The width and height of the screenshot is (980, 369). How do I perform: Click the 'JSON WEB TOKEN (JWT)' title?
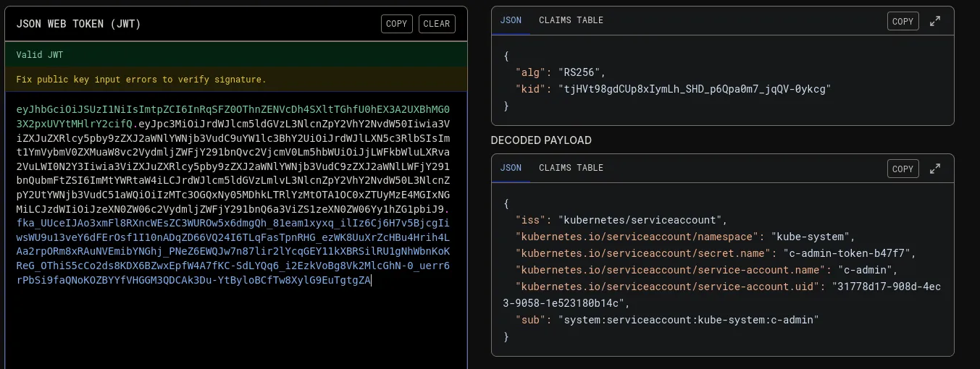coord(78,23)
